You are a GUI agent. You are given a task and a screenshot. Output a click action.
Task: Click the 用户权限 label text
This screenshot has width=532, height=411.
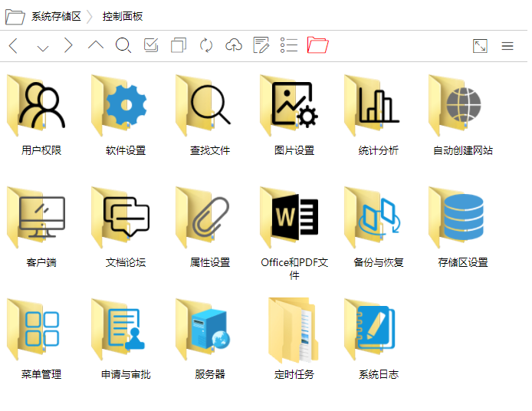[41, 150]
